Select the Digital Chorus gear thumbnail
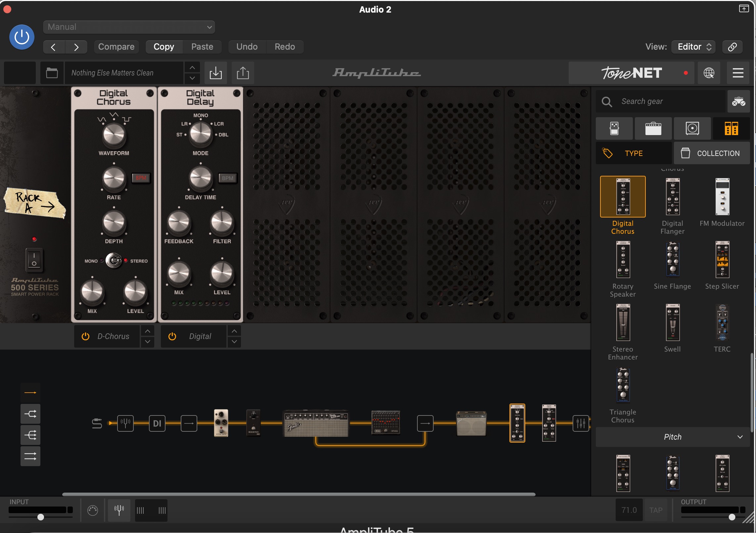 pos(623,197)
